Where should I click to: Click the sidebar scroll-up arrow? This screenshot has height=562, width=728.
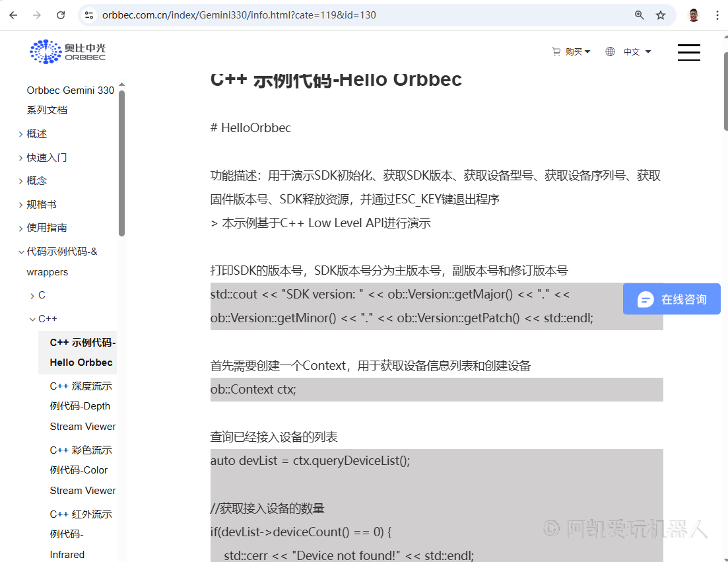click(121, 85)
